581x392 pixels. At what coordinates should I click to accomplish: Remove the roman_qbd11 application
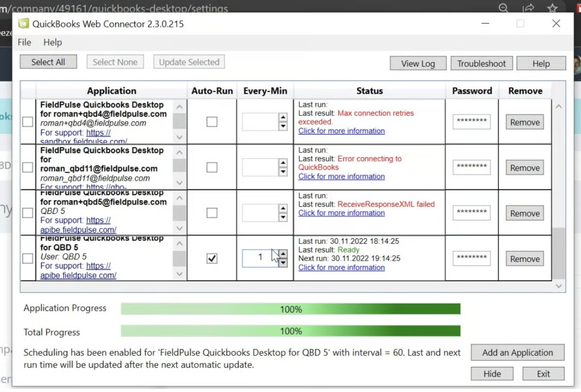coord(525,168)
